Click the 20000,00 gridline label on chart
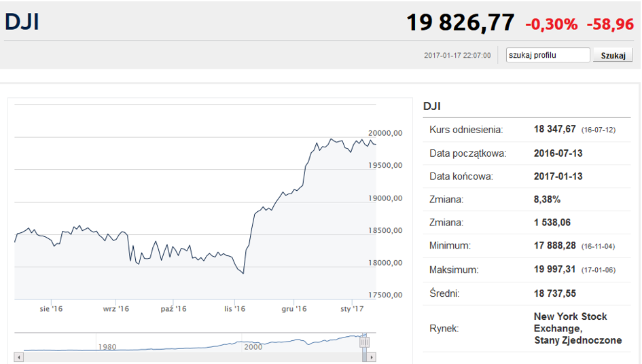 (x=385, y=133)
